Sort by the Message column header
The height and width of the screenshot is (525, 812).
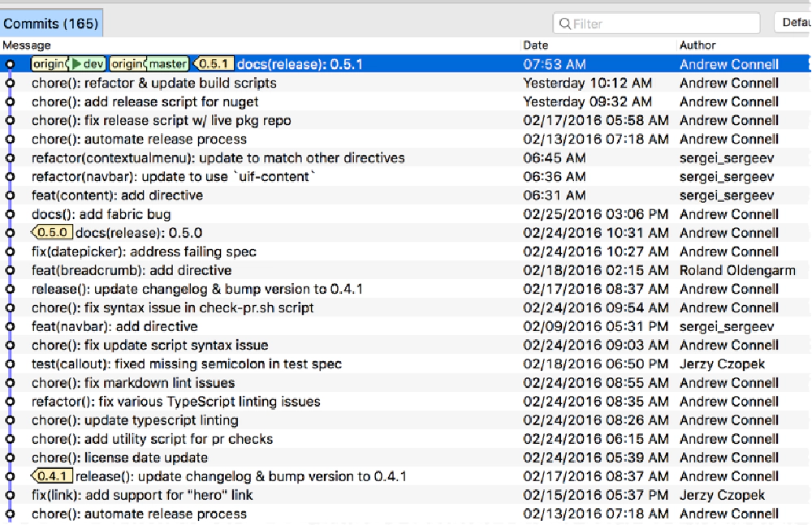(27, 45)
